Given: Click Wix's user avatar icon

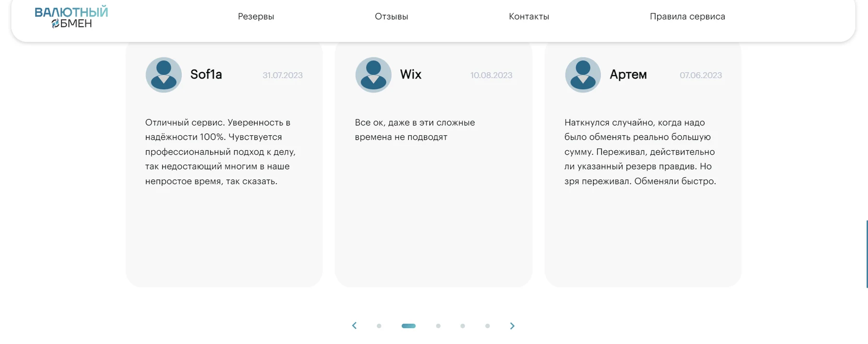Looking at the screenshot, I should (x=373, y=75).
